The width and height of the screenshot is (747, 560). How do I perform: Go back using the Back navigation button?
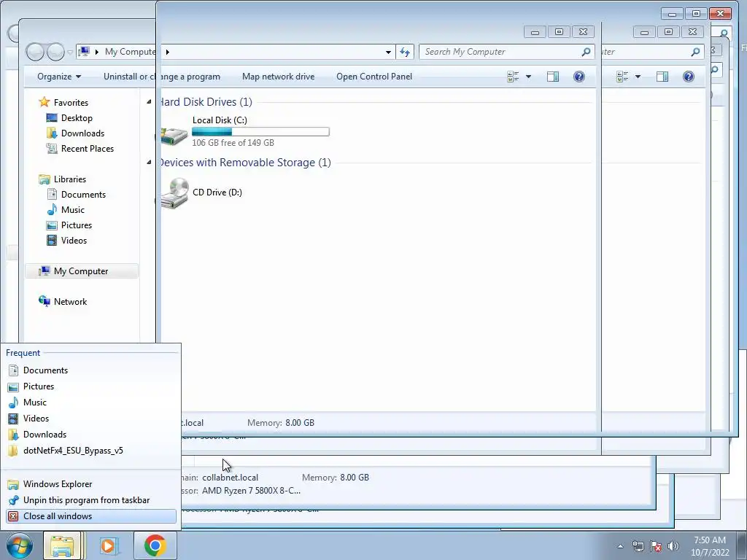35,52
